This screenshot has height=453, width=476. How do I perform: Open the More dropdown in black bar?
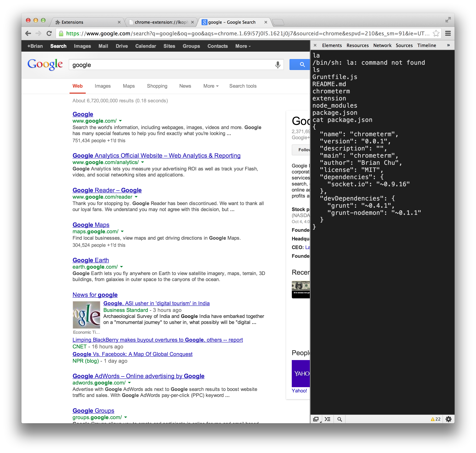pyautogui.click(x=243, y=46)
